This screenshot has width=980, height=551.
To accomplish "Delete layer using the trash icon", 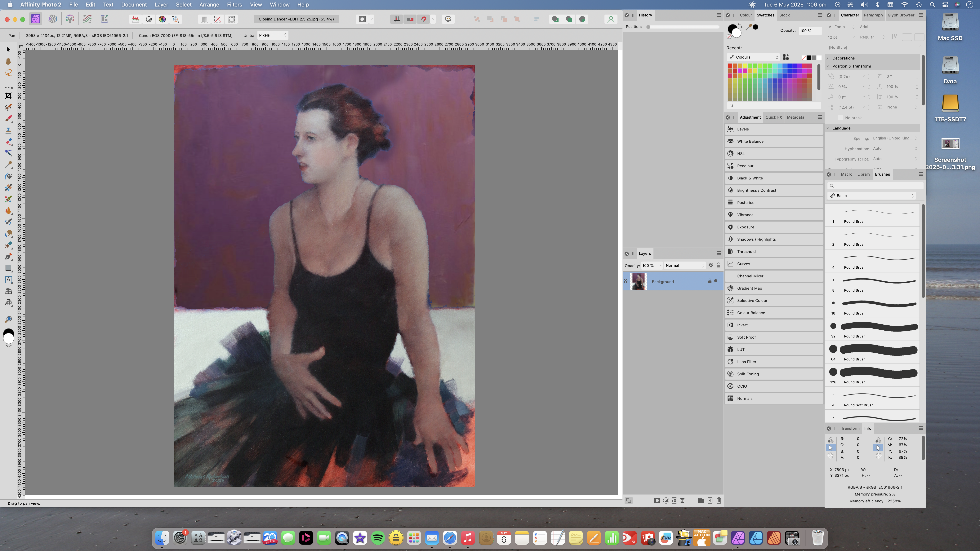I will (x=719, y=500).
